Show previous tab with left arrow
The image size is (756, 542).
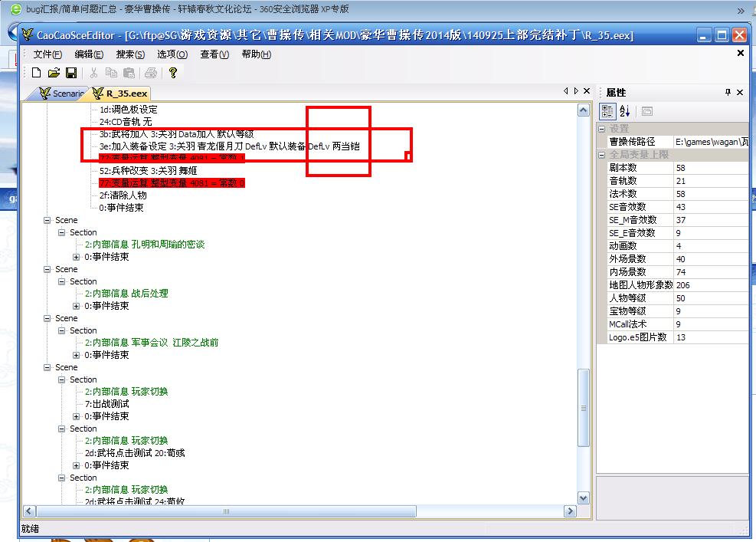[566, 90]
